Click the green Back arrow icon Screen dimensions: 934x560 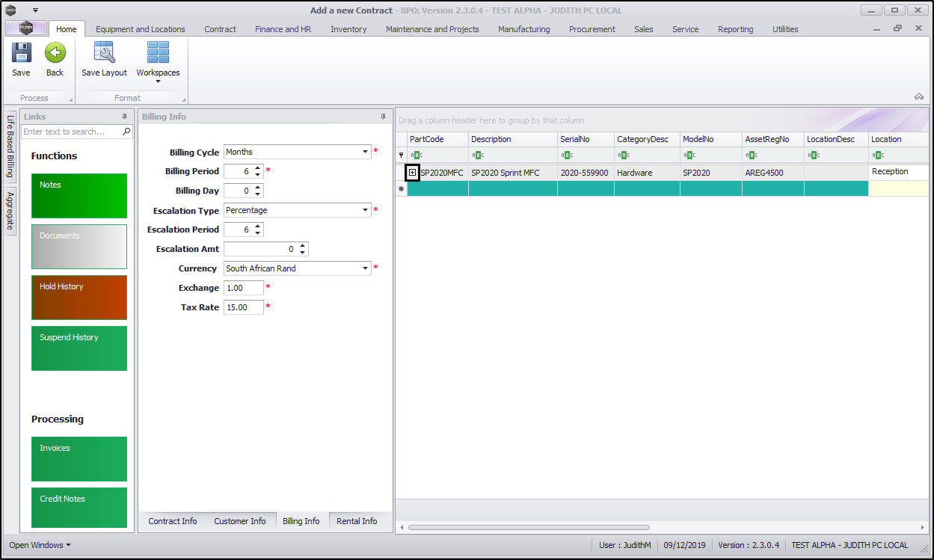click(55, 53)
